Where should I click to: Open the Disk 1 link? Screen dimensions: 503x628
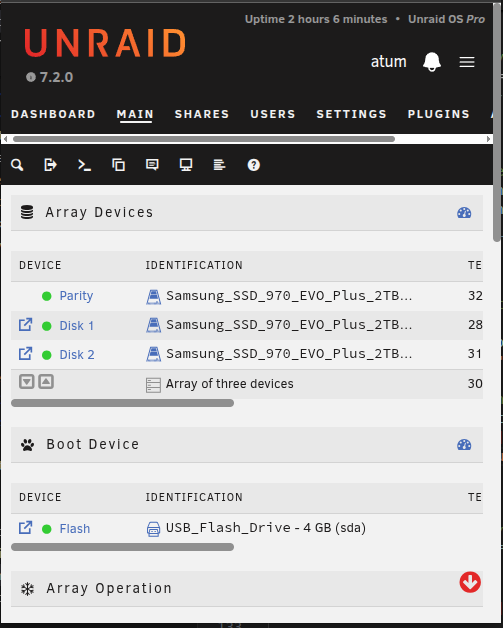coord(76,326)
